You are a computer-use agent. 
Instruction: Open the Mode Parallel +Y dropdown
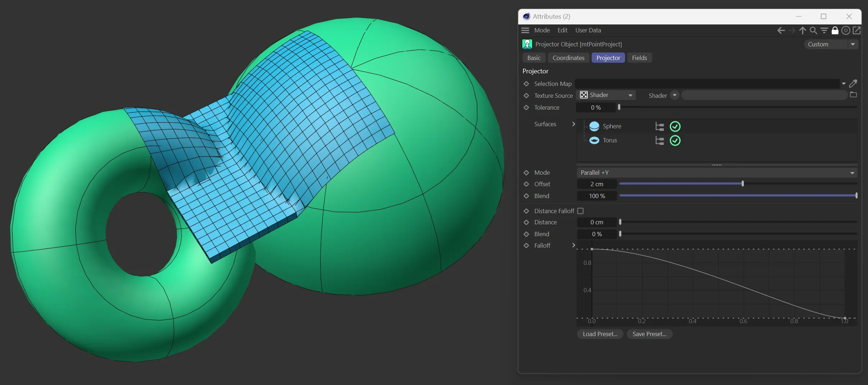[x=717, y=173]
